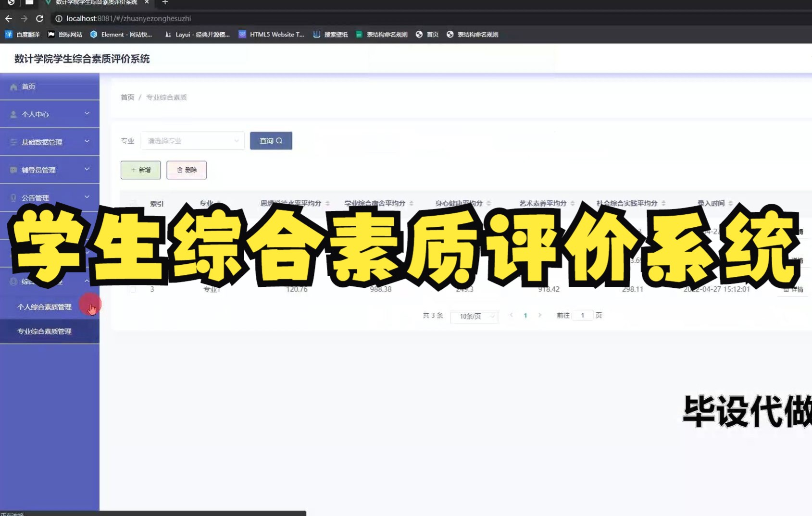Click 首页 in the breadcrumb
812x516 pixels.
127,97
